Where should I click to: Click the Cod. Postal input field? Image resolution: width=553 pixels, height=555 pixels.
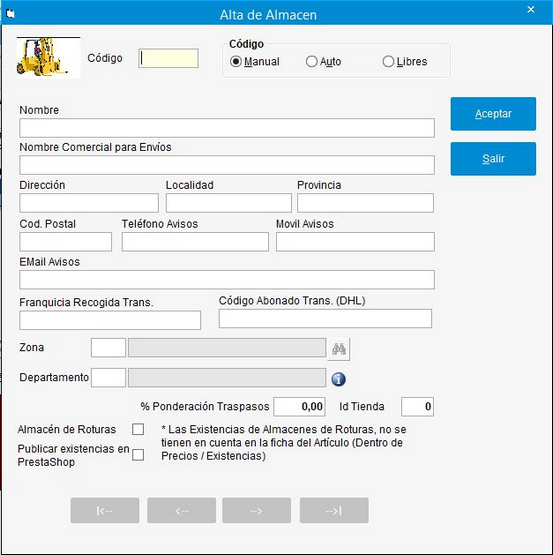pos(65,242)
